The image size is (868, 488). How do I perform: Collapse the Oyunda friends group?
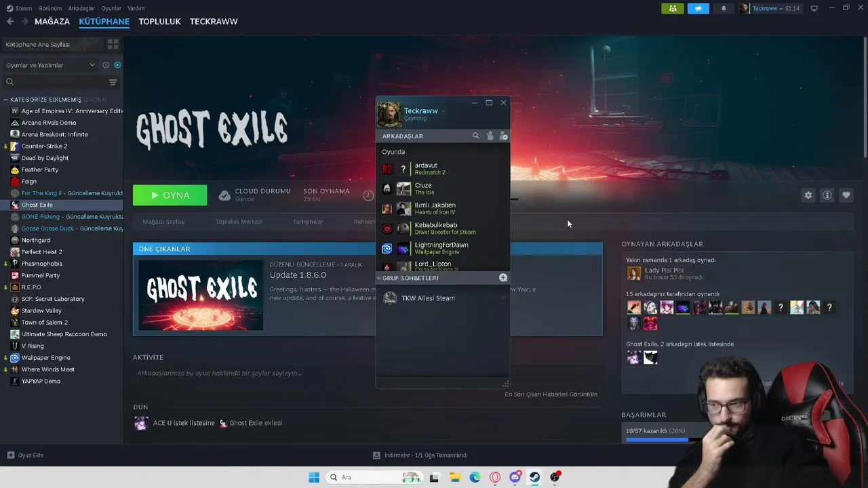click(393, 152)
